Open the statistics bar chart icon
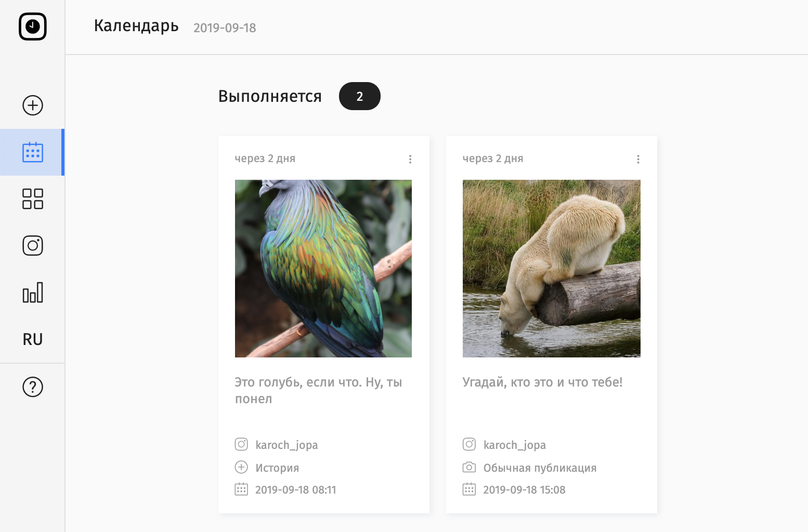 pos(33,292)
